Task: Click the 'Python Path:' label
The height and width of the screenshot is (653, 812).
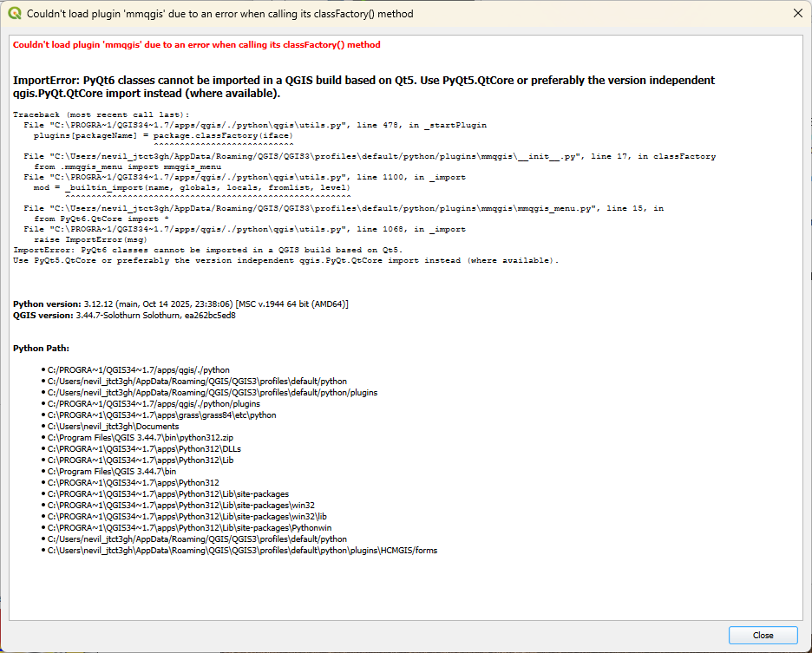Action: coord(41,348)
